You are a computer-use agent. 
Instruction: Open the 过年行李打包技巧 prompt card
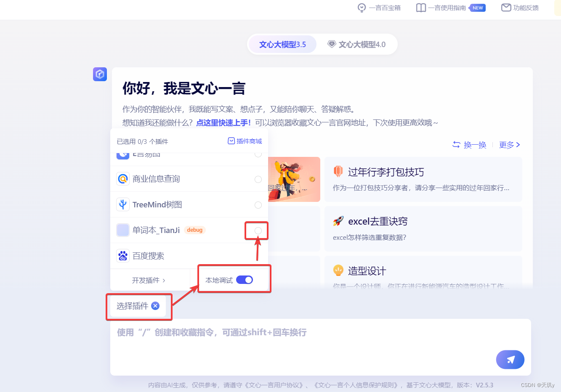pyautogui.click(x=423, y=179)
